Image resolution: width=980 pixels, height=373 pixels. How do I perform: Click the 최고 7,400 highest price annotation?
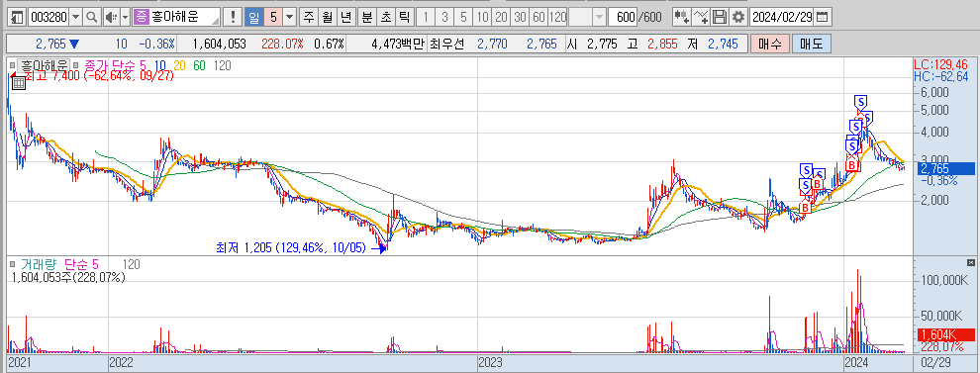(99, 74)
